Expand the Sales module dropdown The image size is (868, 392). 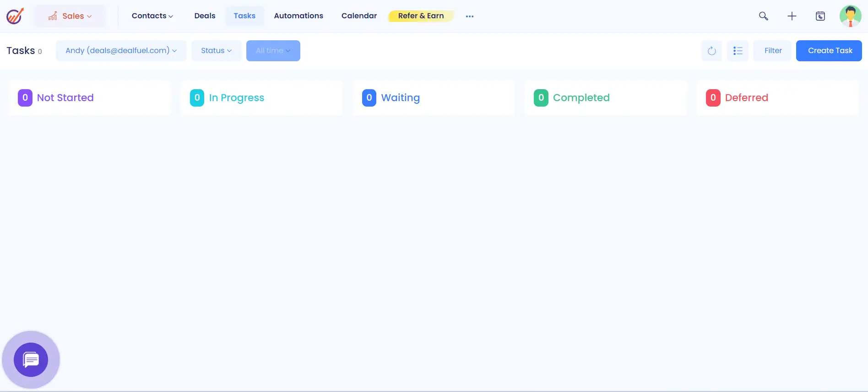70,16
